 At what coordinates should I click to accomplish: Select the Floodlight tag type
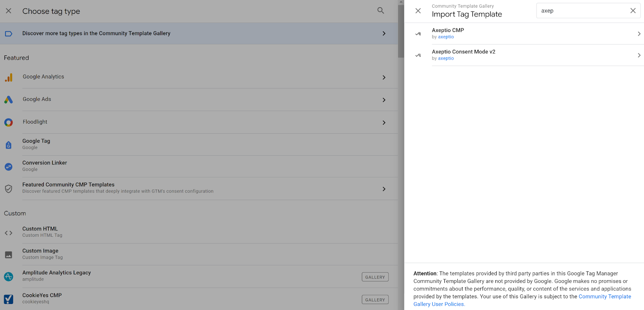coord(199,122)
